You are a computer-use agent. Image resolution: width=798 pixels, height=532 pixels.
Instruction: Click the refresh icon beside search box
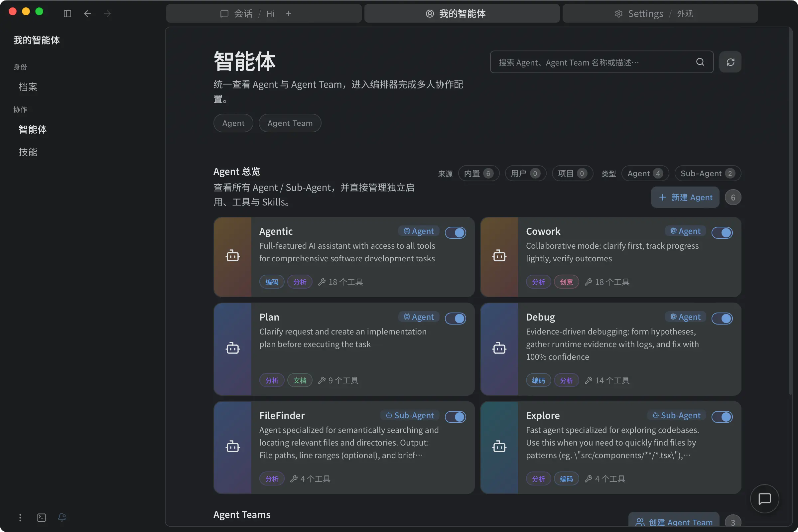point(730,62)
